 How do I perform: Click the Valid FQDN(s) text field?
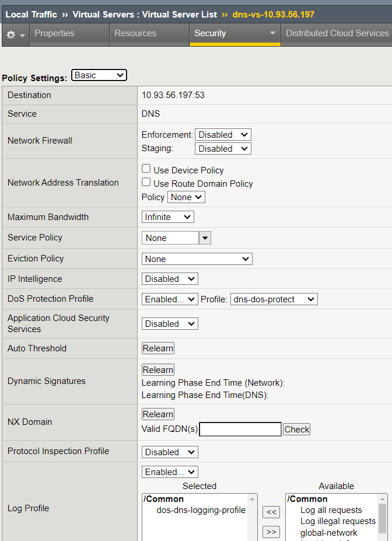(240, 430)
